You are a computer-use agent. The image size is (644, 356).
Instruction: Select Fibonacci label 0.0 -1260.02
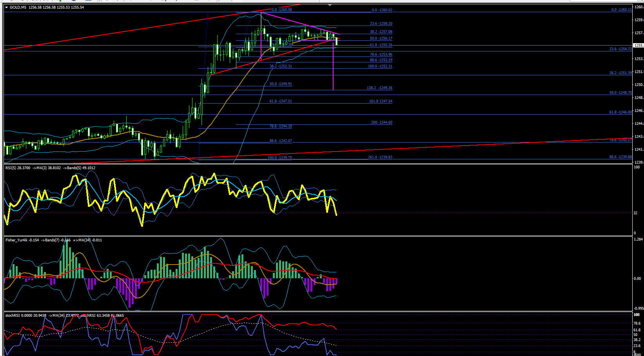382,10
